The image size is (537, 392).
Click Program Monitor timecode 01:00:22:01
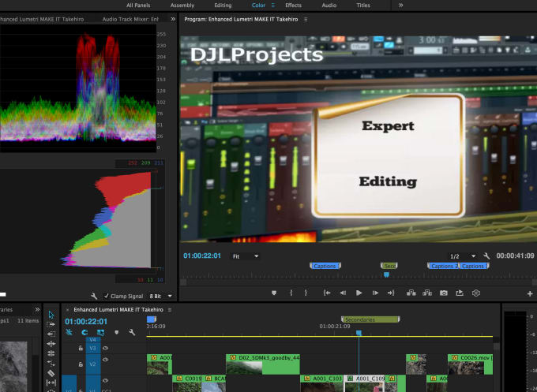202,256
